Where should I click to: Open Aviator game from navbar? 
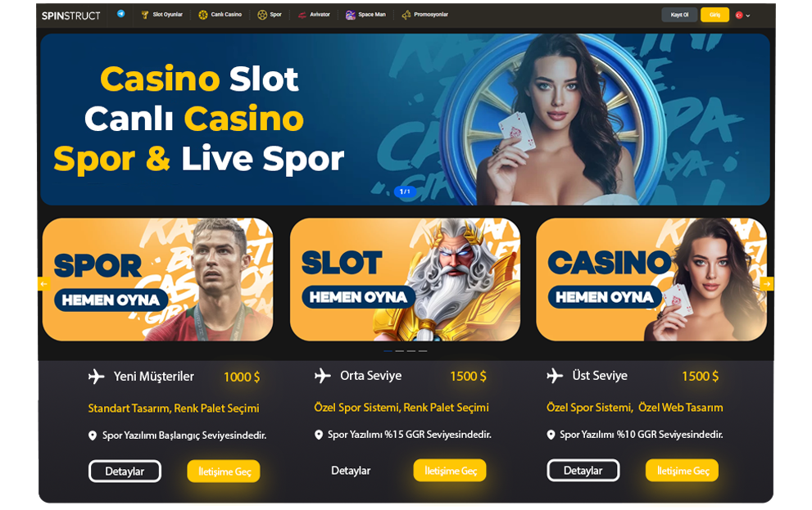tap(314, 15)
